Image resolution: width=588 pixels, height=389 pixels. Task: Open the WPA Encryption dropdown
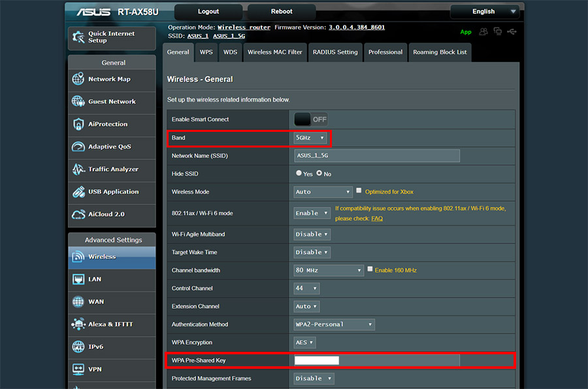coord(305,343)
